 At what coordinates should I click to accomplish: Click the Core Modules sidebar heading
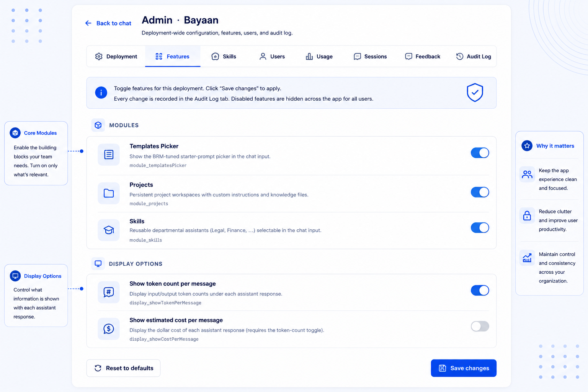coord(40,133)
